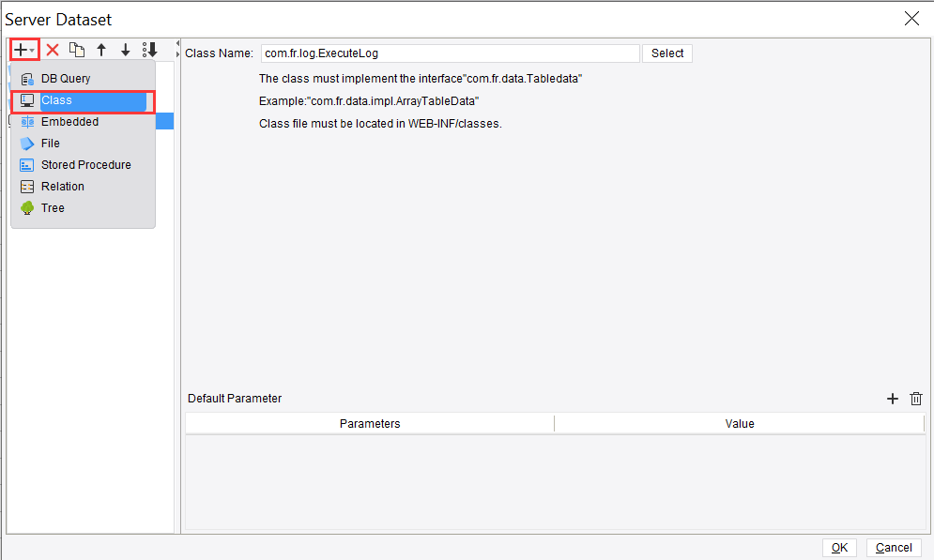Click the red X delete dataset icon

(x=53, y=50)
